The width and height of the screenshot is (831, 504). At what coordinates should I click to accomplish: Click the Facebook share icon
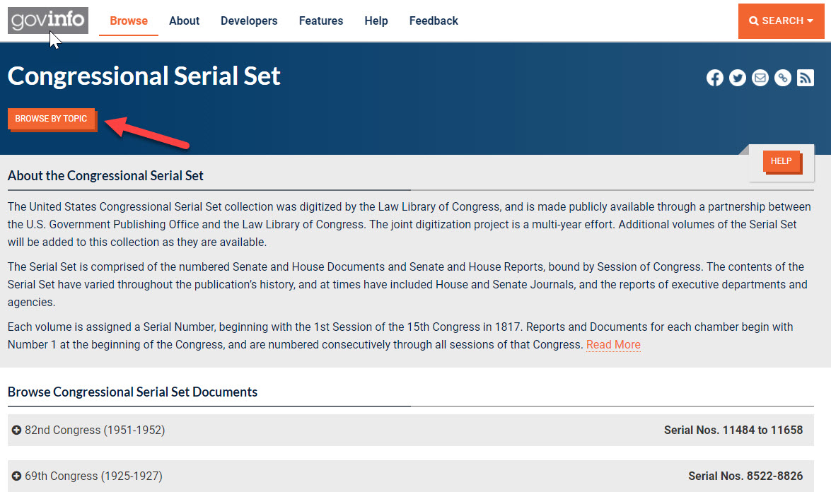(x=715, y=78)
